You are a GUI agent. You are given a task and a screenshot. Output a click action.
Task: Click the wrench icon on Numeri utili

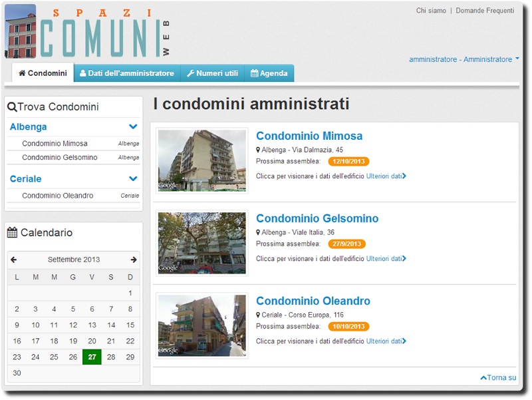coord(191,74)
